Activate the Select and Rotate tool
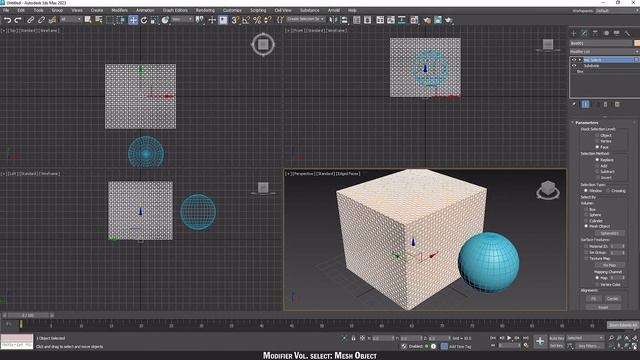Viewport: 640px width, 360px height. point(144,20)
